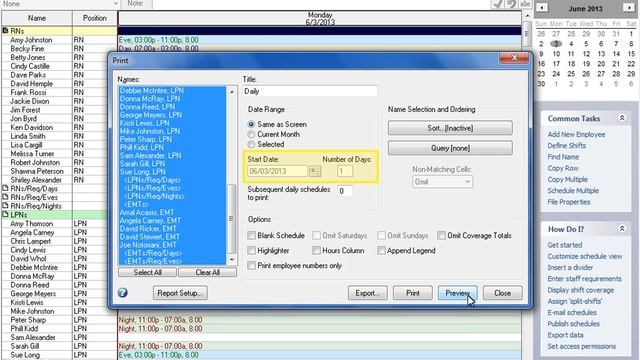Click the Preview button
The width and height of the screenshot is (640, 360).
[x=458, y=293]
